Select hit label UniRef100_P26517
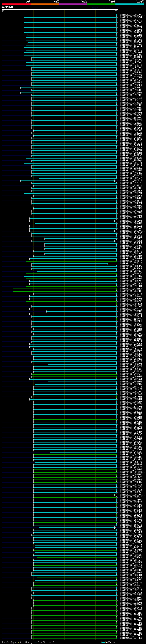 point(131,100)
